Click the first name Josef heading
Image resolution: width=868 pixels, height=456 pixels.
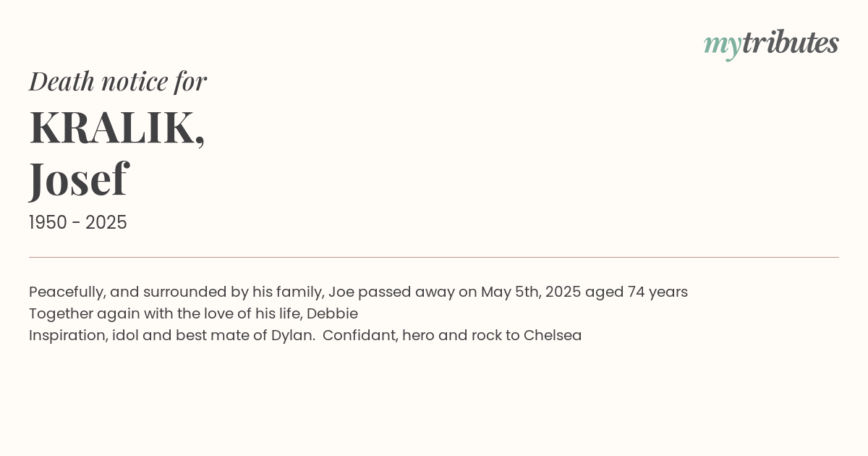point(78,178)
